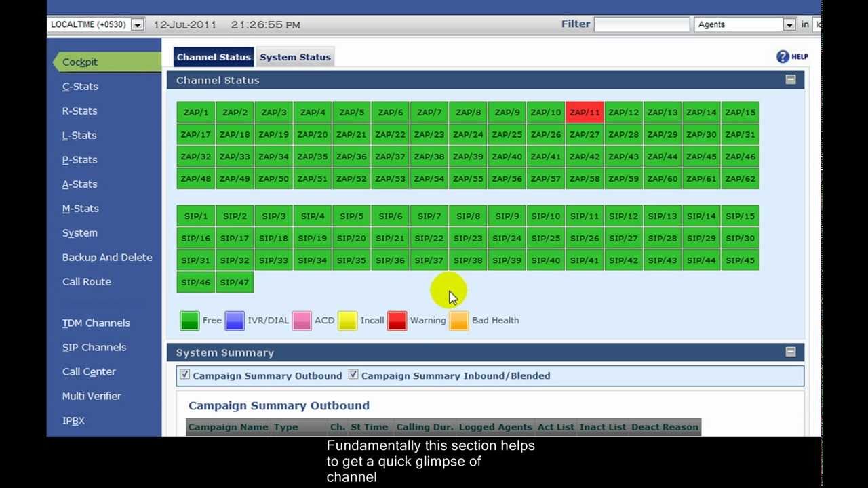
Task: Open Multi Verifier in sidebar
Action: coord(92,396)
